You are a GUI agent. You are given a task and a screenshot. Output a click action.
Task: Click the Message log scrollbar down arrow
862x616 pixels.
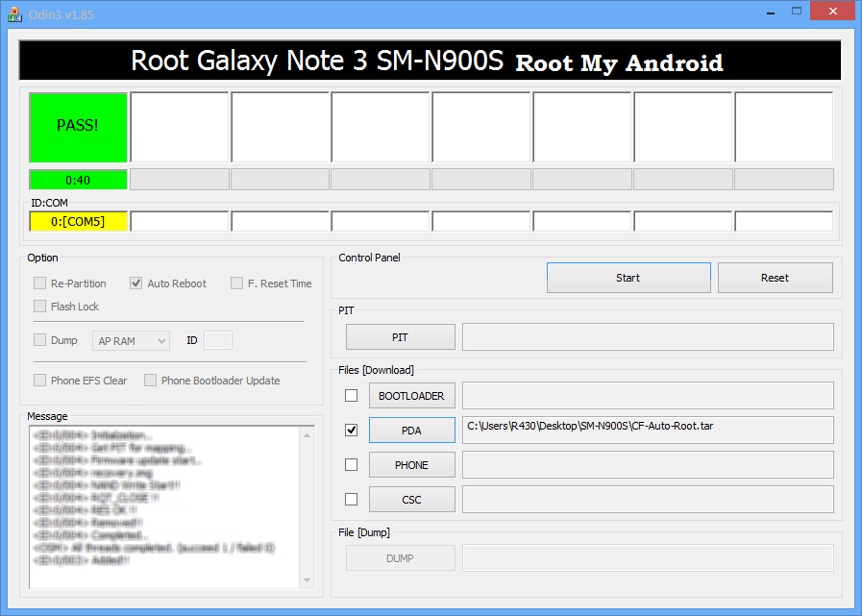[x=307, y=580]
